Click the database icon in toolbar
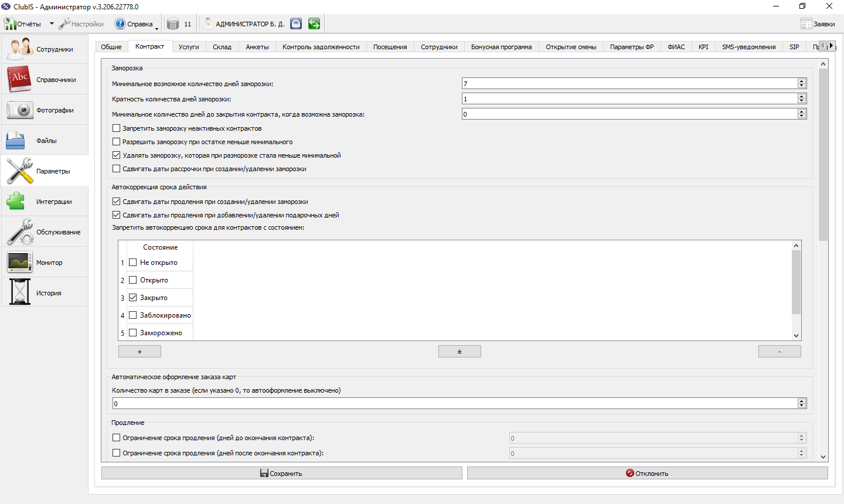Screen dimensions: 844x504 [x=173, y=24]
